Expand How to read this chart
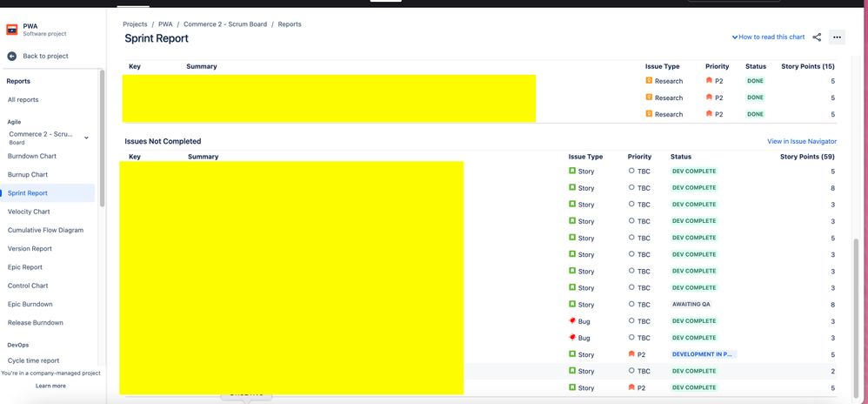Viewport: 868px width, 404px height. coord(768,37)
